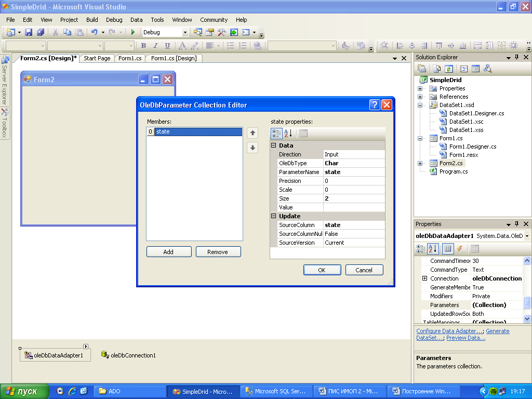The image size is (532, 399).
Task: Open the File menu
Action: click(x=10, y=20)
